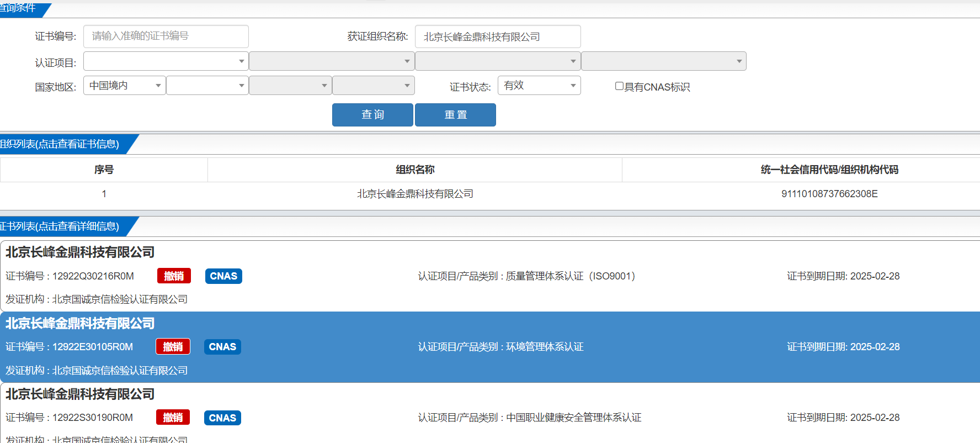Click 发证机构 line under certificate 12922Q30216R0M

(97, 299)
